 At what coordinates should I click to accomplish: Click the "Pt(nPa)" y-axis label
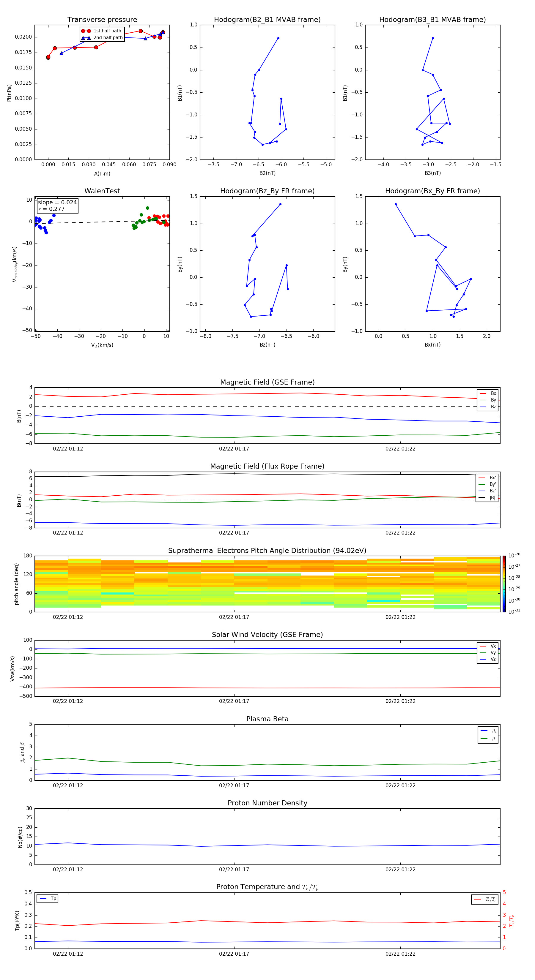click(x=9, y=93)
